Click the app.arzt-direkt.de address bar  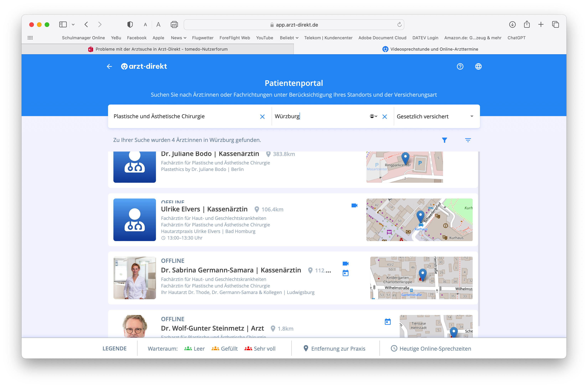click(x=294, y=25)
